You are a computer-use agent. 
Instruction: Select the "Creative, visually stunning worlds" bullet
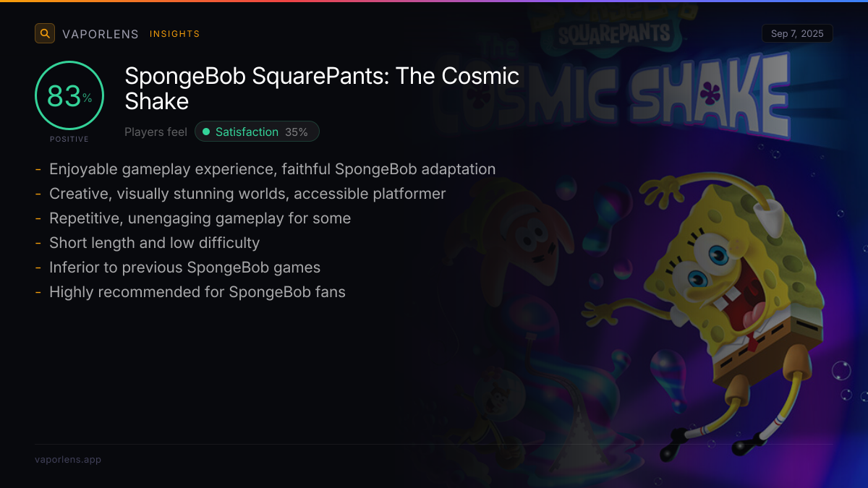point(247,194)
